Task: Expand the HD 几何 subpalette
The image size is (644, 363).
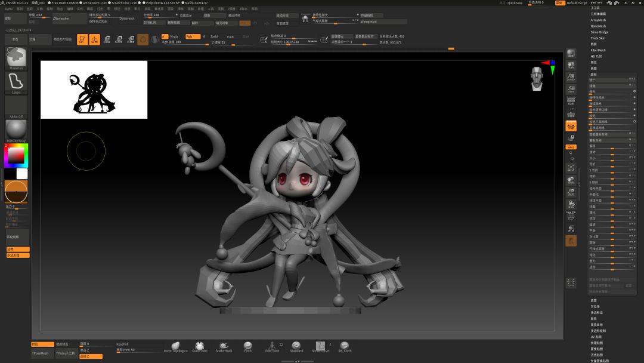Action: click(596, 56)
